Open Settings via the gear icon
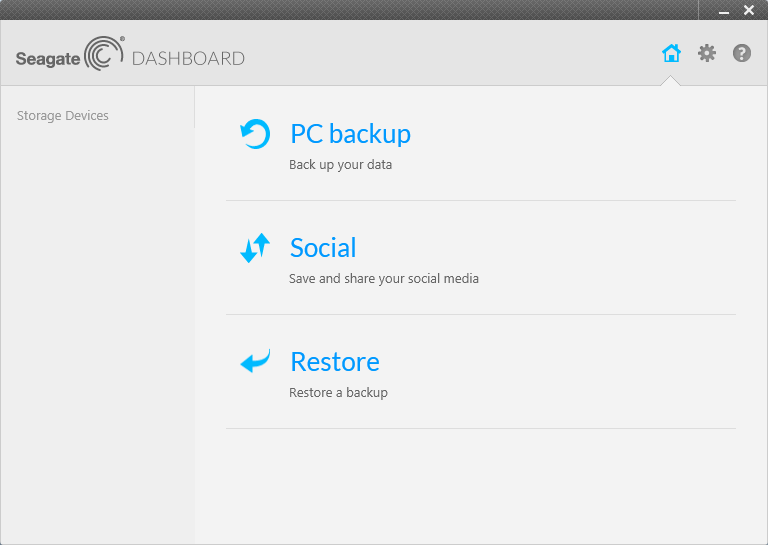The height and width of the screenshot is (545, 768). click(707, 53)
